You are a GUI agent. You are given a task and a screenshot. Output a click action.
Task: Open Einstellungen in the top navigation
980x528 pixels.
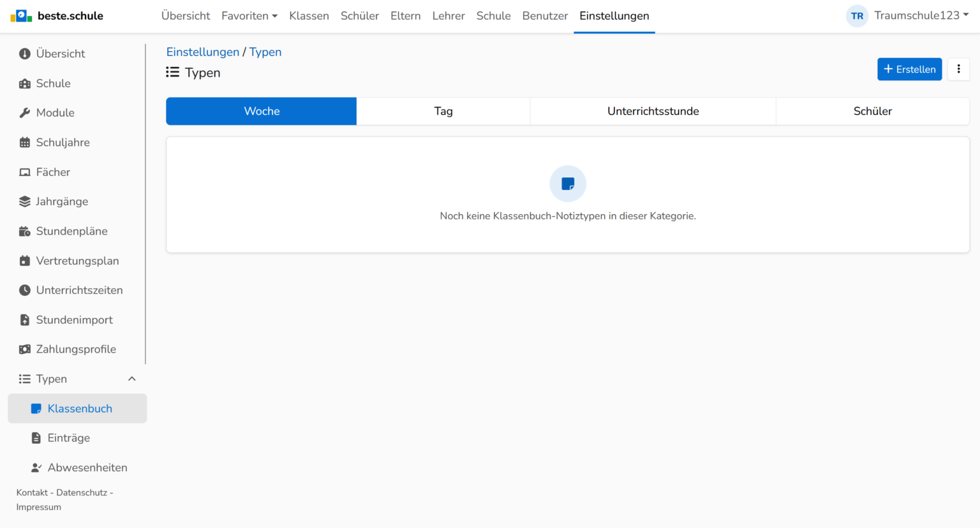pyautogui.click(x=614, y=16)
